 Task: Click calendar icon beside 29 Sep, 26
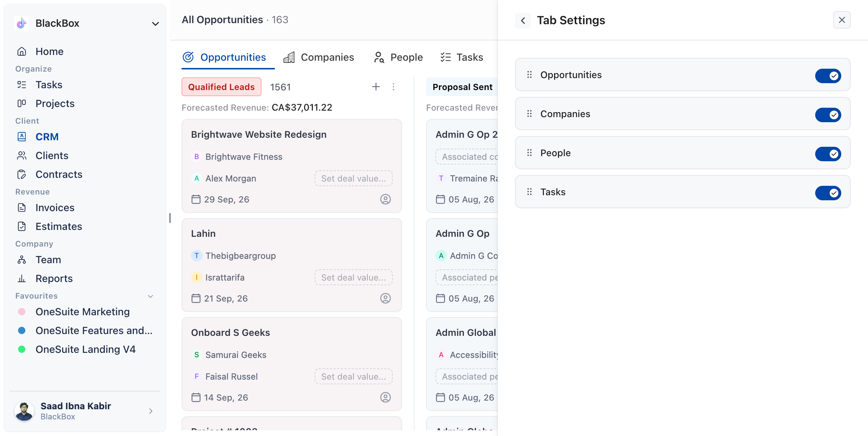tap(196, 199)
